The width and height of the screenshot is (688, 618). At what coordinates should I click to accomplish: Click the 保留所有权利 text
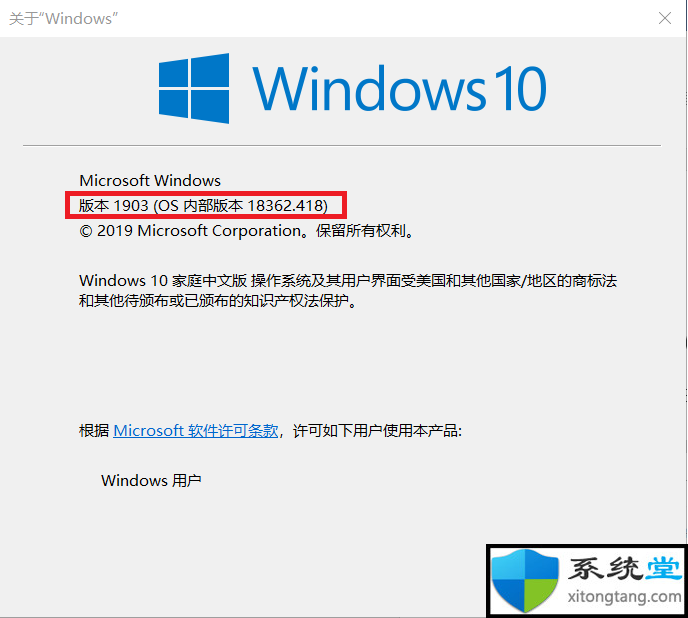pyautogui.click(x=365, y=231)
